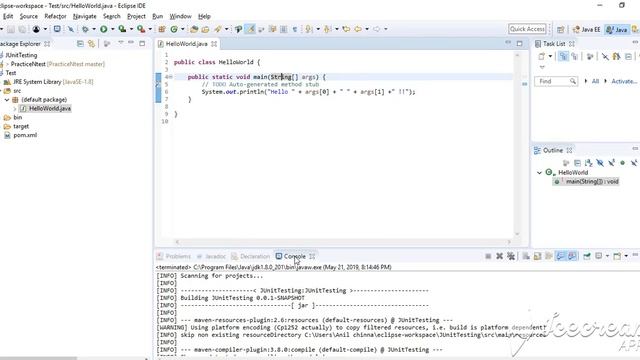Toggle Link with Editor in Package Explorer
The image size is (640, 360).
(x=91, y=44)
